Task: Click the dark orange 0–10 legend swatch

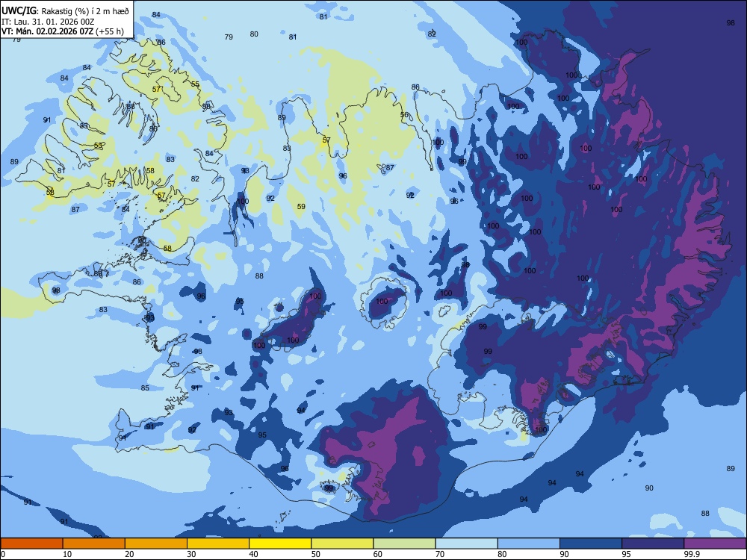Action: pyautogui.click(x=31, y=544)
